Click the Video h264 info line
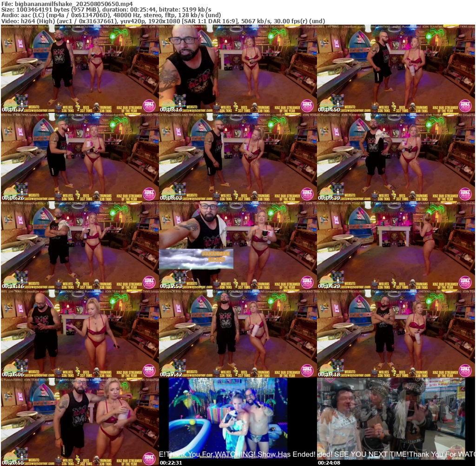This screenshot has width=476, height=466. [x=163, y=21]
